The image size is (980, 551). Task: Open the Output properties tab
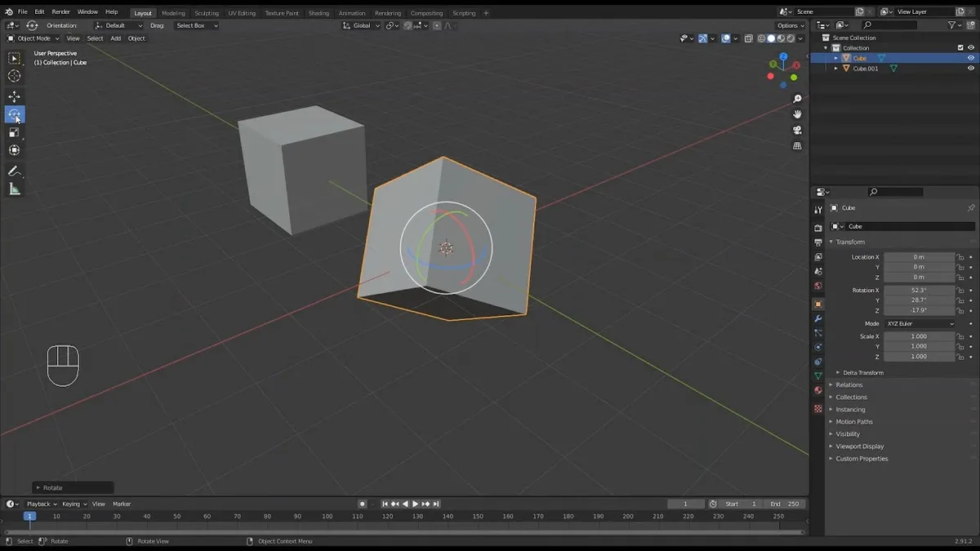pos(817,242)
